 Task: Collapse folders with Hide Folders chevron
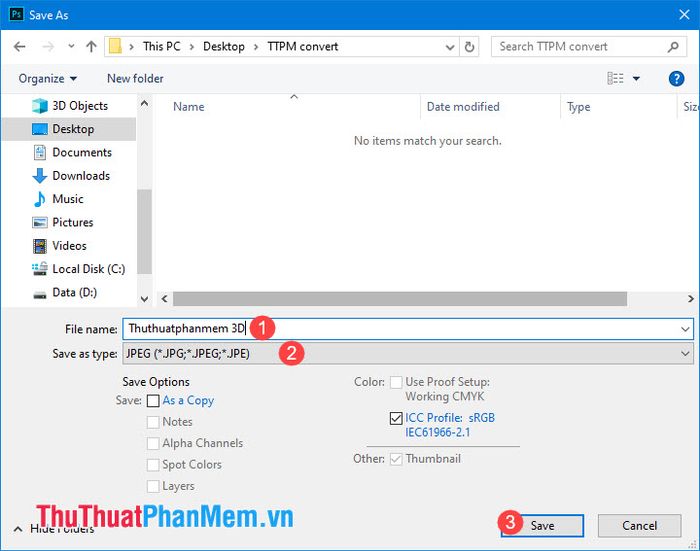[x=18, y=529]
